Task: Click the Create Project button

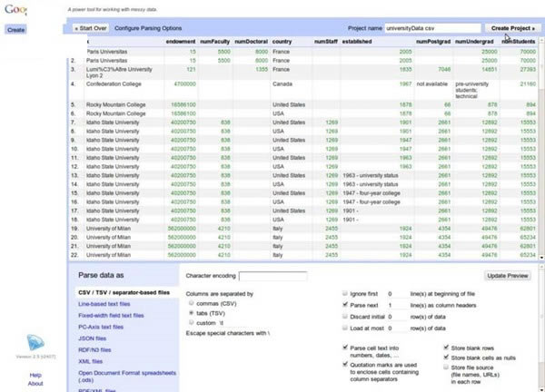Action: coord(512,28)
